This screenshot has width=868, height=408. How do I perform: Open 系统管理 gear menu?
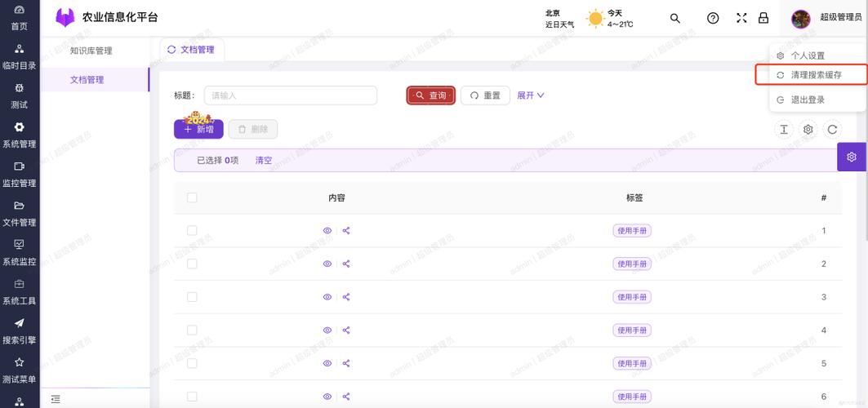[x=20, y=136]
